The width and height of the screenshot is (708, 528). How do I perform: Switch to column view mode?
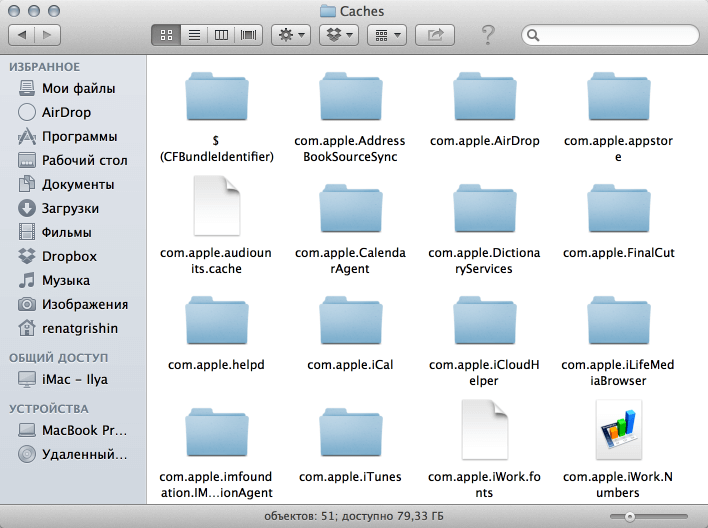click(220, 35)
